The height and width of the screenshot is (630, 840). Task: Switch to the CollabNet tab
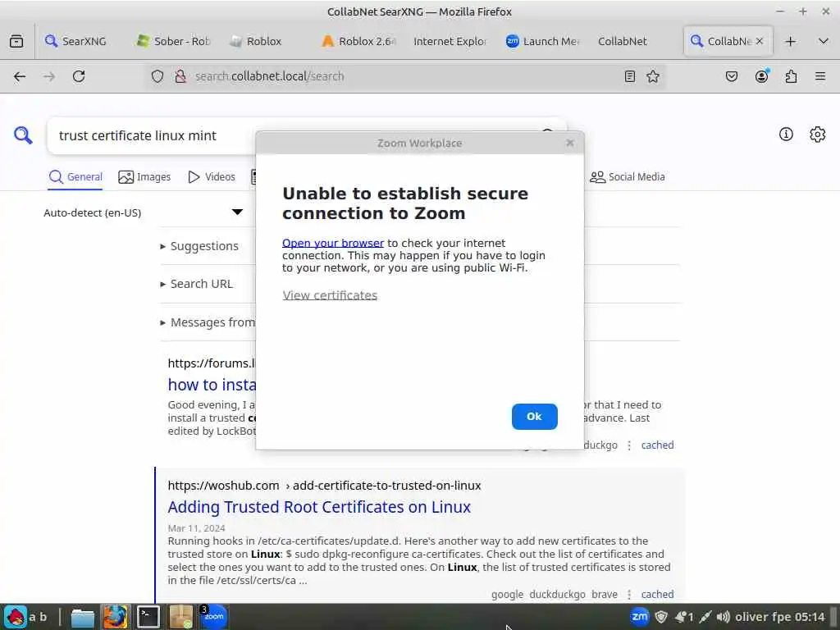[x=623, y=41]
